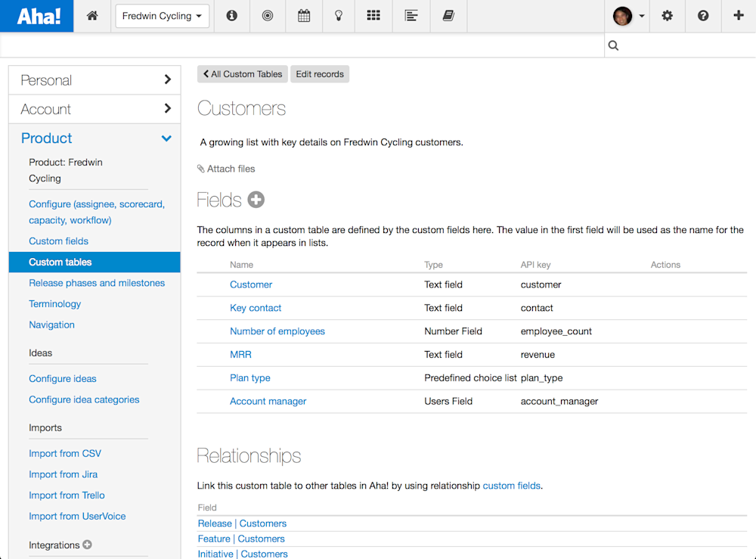This screenshot has height=559, width=756.
Task: Open the MRR field link
Action: coord(240,354)
